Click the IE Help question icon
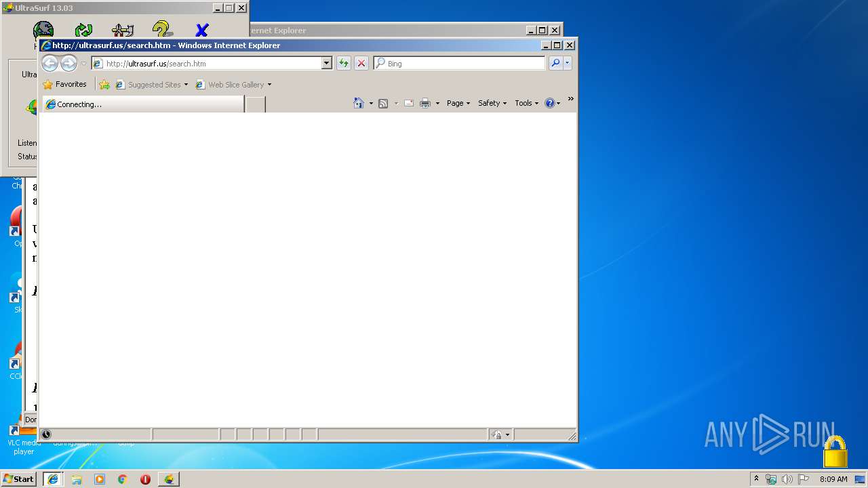Viewport: 868px width, 488px height. click(x=549, y=103)
